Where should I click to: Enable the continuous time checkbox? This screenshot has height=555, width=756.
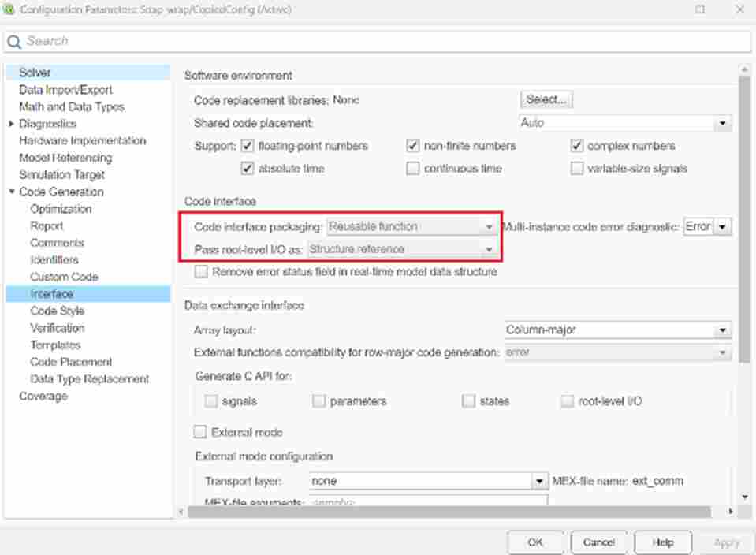tap(413, 168)
